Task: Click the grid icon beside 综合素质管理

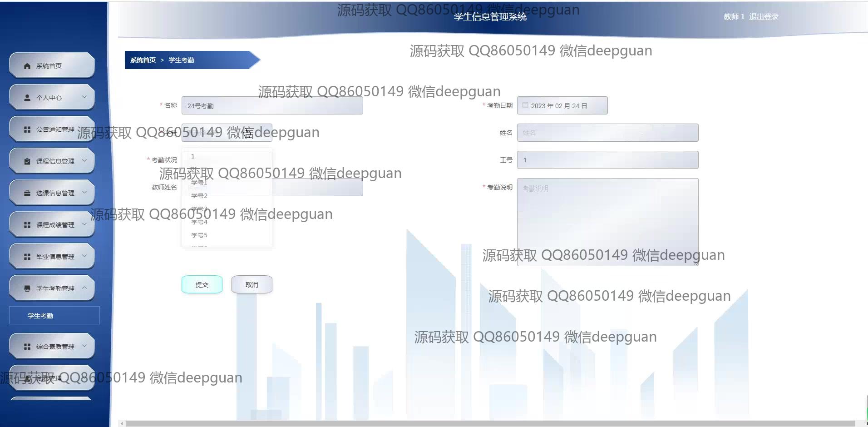Action: click(27, 347)
